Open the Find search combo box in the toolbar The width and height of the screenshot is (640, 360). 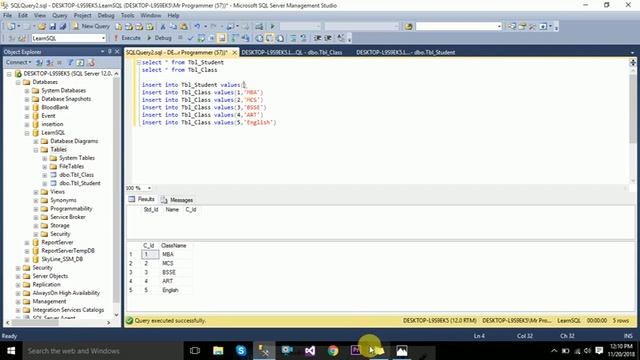(458, 27)
